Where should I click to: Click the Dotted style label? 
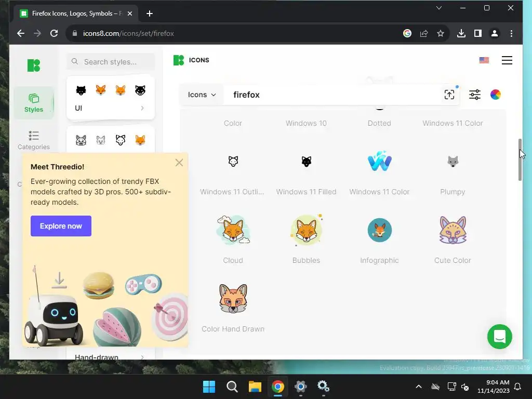[379, 123]
